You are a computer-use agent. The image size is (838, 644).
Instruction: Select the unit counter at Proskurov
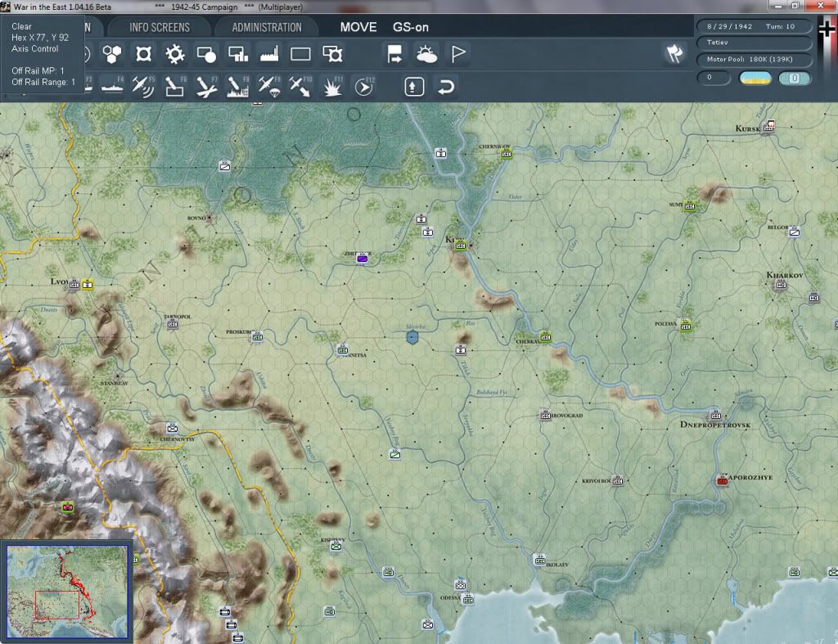pyautogui.click(x=258, y=336)
